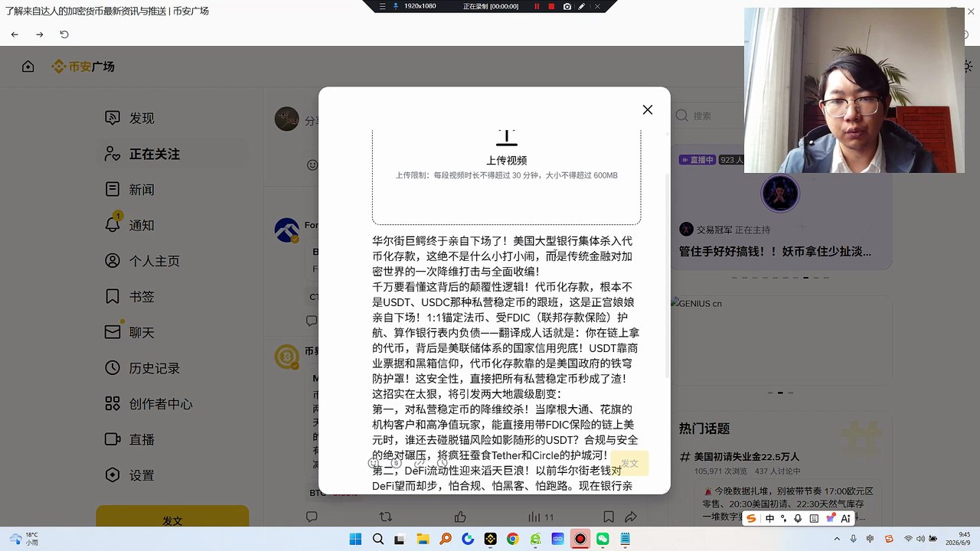The height and width of the screenshot is (551, 980).
Task: Click the home icon beside the 币安广场 logo
Action: tap(28, 67)
